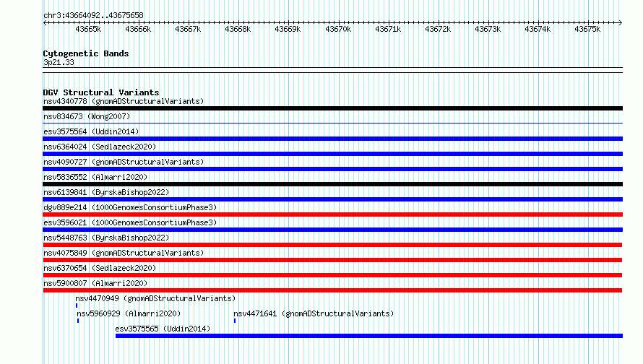Viewport: 643px width, 364px height.
Task: Click the 43671k ruler tick label
Action: pyautogui.click(x=388, y=29)
